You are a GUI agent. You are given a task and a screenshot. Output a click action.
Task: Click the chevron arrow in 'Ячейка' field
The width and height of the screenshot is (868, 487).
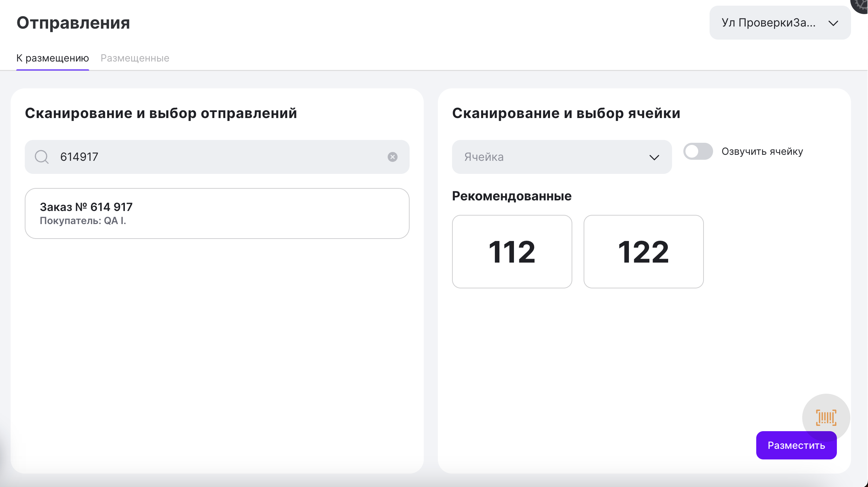pyautogui.click(x=654, y=157)
